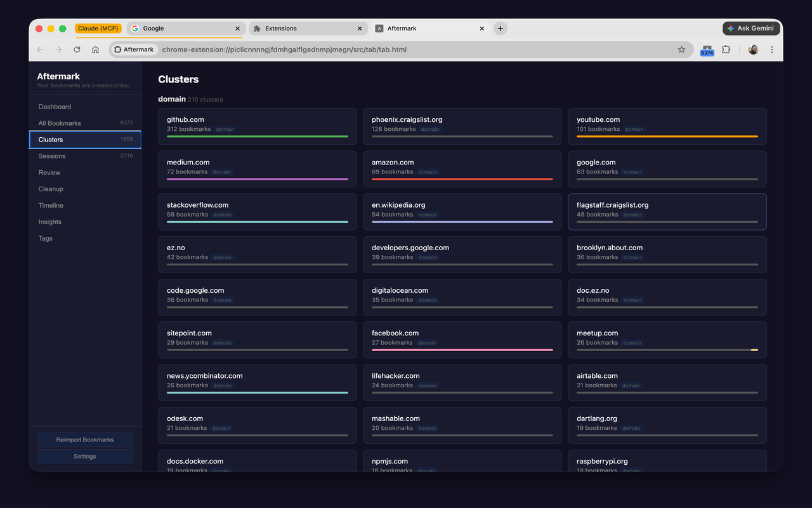Select Insights in the sidebar
Screen dimensions: 812x508
[x=85, y=222]
